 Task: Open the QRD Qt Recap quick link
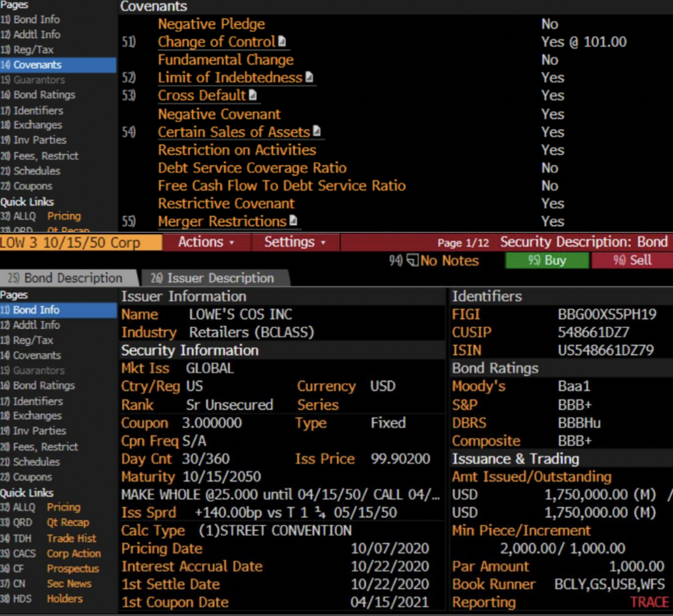[45, 523]
